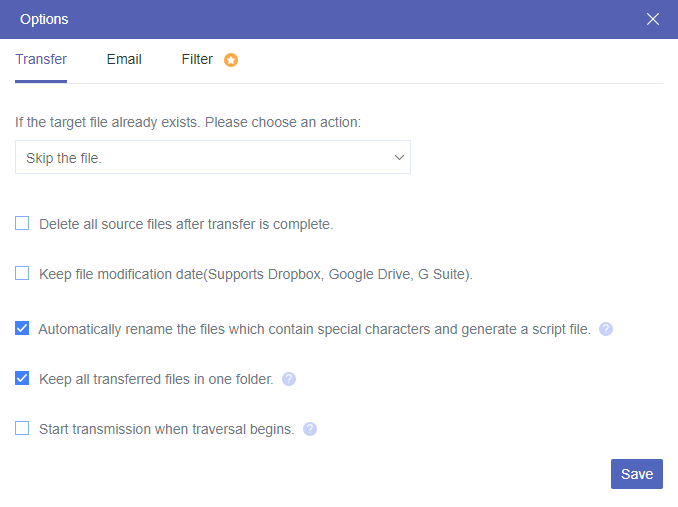Image resolution: width=678 pixels, height=507 pixels.
Task: Click help icon beside Keep all transferred files
Action: pos(289,379)
